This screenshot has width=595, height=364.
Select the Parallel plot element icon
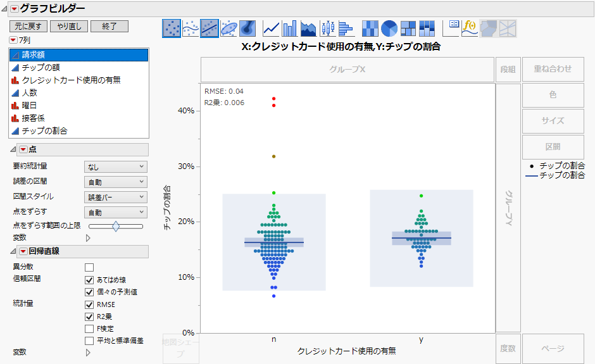pos(508,28)
